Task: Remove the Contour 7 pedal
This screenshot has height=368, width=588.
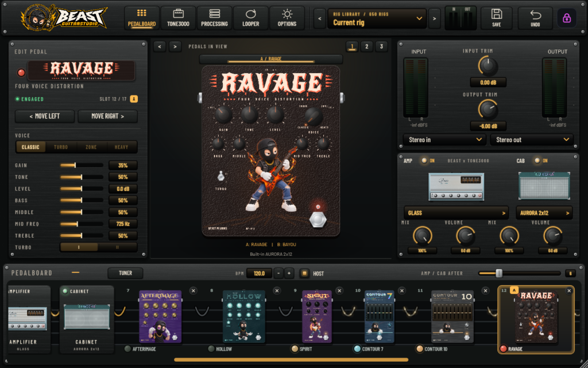Action: [x=402, y=290]
